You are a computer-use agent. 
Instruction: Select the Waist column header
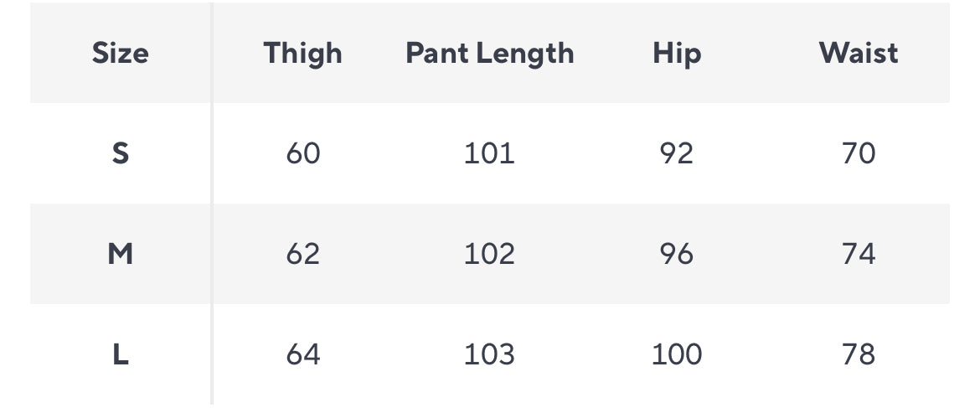point(859,54)
